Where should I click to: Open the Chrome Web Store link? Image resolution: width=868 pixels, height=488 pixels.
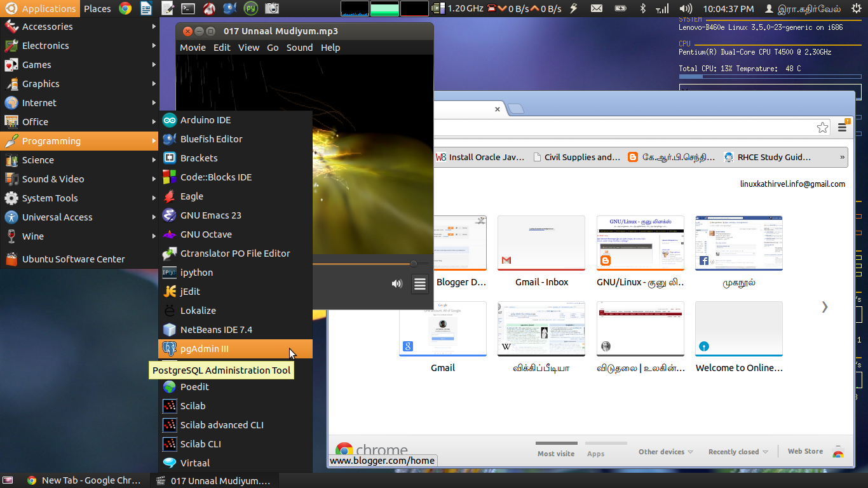(804, 451)
